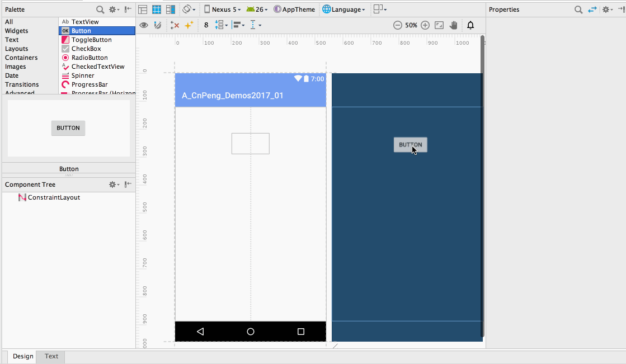The image size is (626, 364).
Task: Open the Nexus 5 device dropdown
Action: (x=223, y=10)
